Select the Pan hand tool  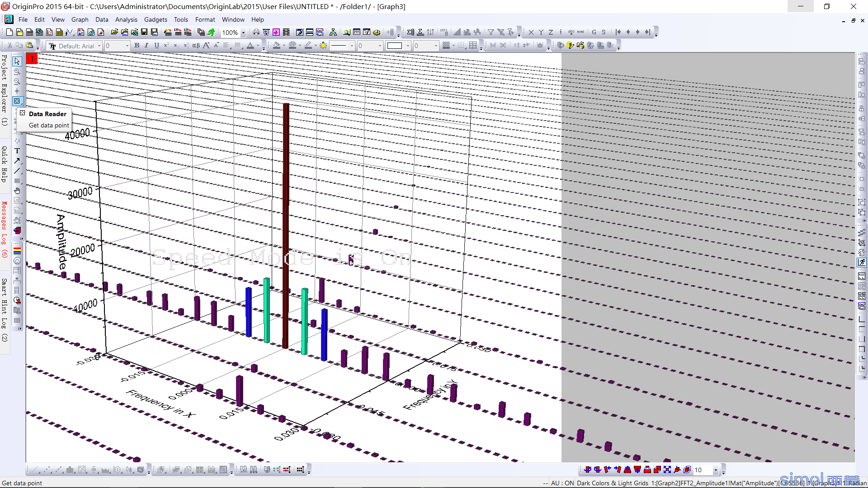pos(17,191)
